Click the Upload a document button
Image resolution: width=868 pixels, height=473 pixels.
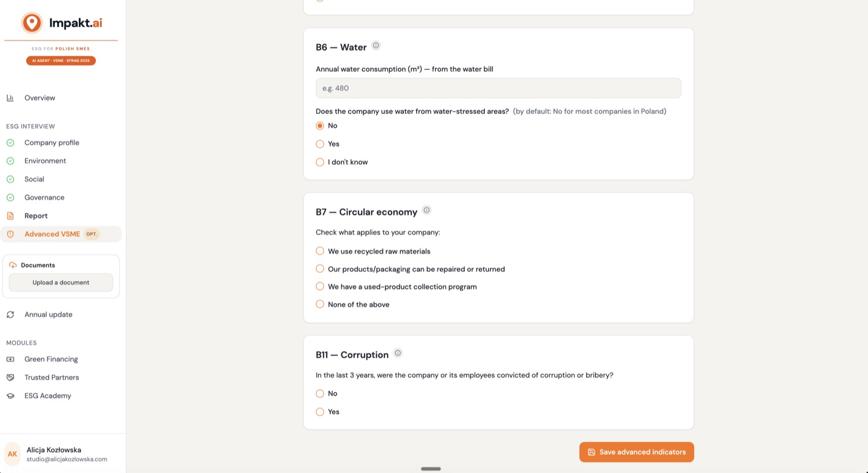pos(61,283)
